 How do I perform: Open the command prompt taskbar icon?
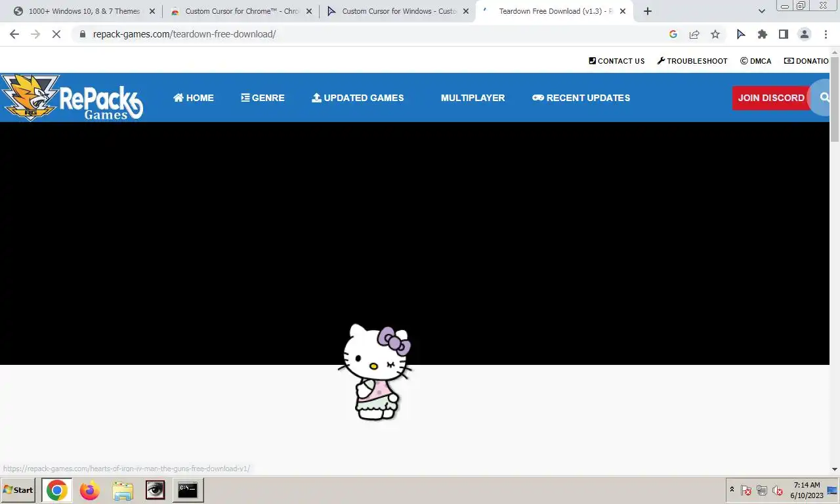click(x=188, y=490)
